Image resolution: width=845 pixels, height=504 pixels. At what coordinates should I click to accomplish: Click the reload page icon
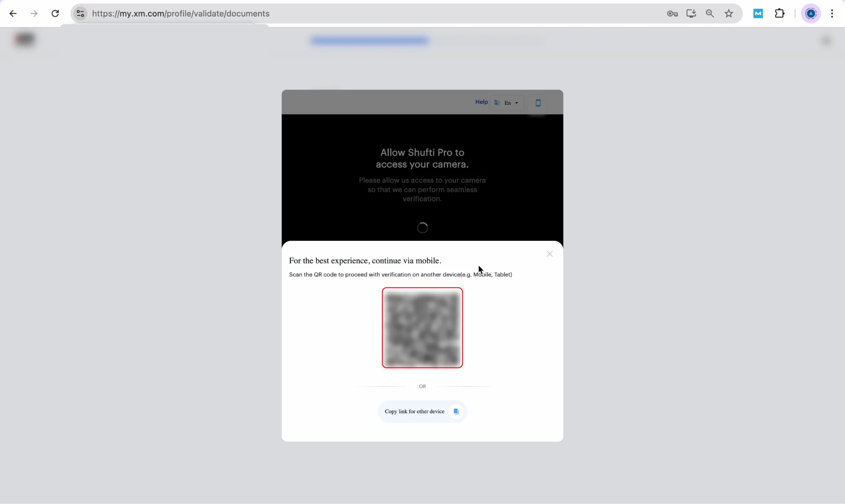point(55,13)
